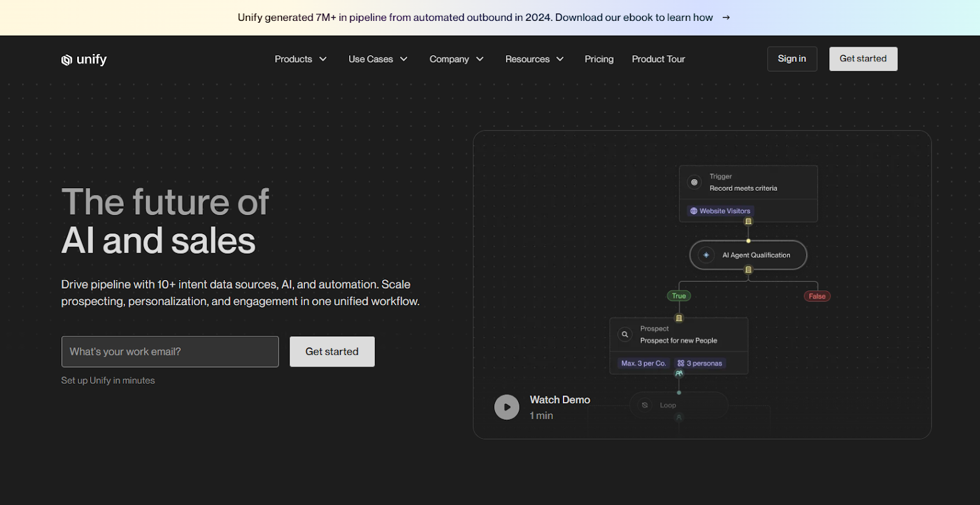Open the ebook banner arrow link
The image size is (980, 505).
pos(726,18)
